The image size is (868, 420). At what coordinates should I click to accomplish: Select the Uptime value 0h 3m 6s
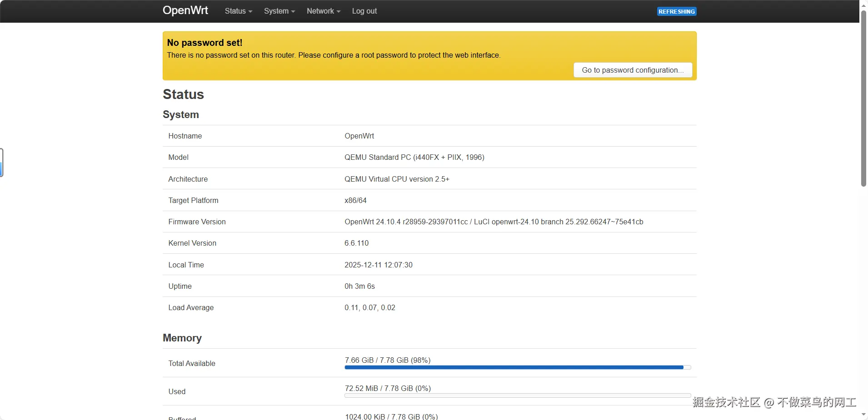coord(359,286)
